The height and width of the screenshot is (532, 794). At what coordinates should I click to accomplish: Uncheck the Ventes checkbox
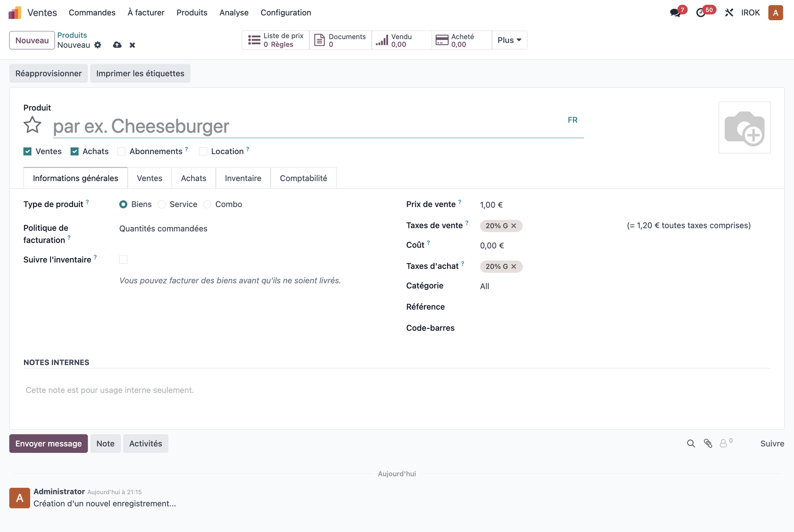[x=27, y=151]
